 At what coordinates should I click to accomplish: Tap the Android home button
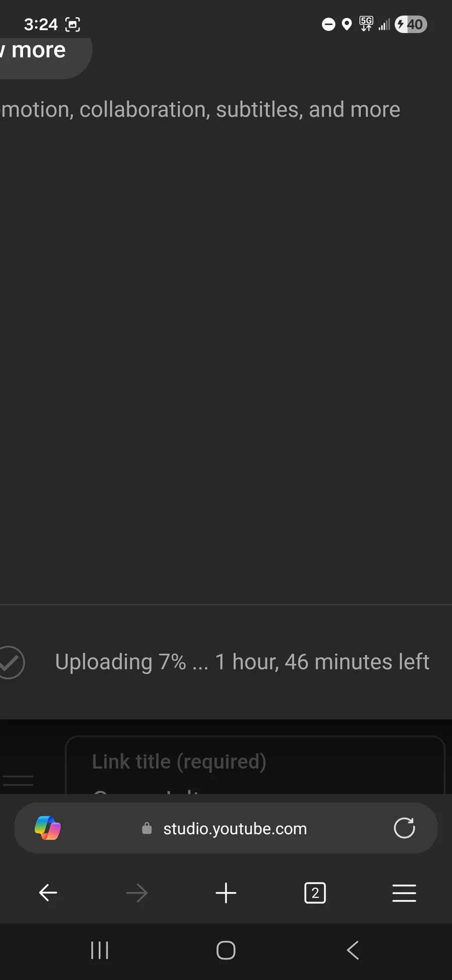pyautogui.click(x=226, y=950)
